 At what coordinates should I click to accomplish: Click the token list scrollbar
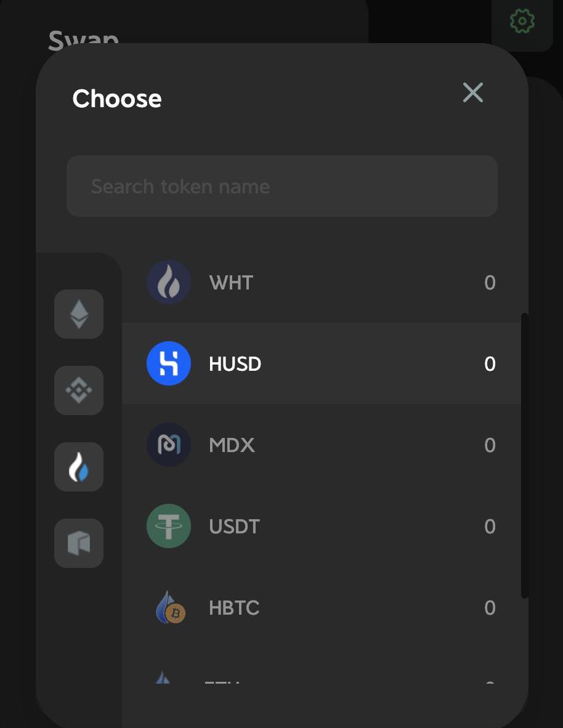click(525, 456)
